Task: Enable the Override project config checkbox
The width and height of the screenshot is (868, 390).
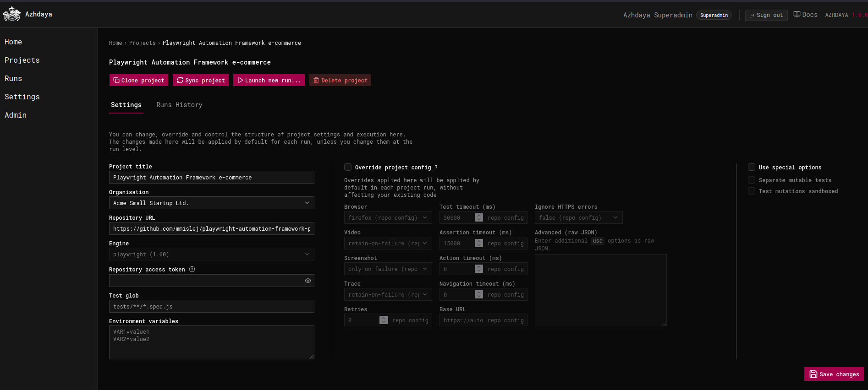Action: click(348, 167)
